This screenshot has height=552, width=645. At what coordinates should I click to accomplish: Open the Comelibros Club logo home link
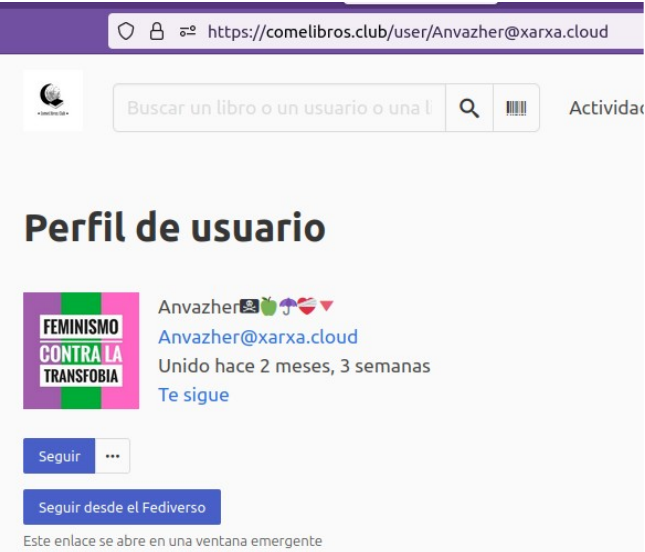[x=53, y=101]
